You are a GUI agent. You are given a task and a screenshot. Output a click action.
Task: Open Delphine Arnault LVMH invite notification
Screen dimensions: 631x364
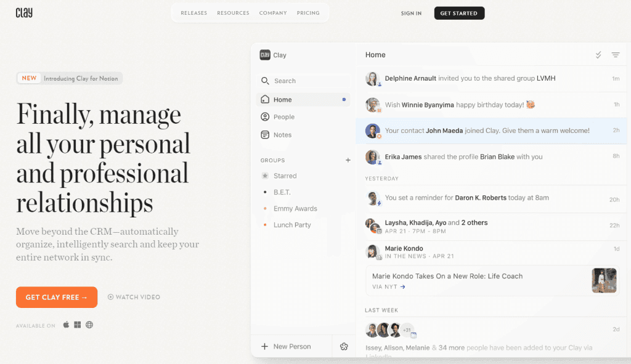click(491, 78)
